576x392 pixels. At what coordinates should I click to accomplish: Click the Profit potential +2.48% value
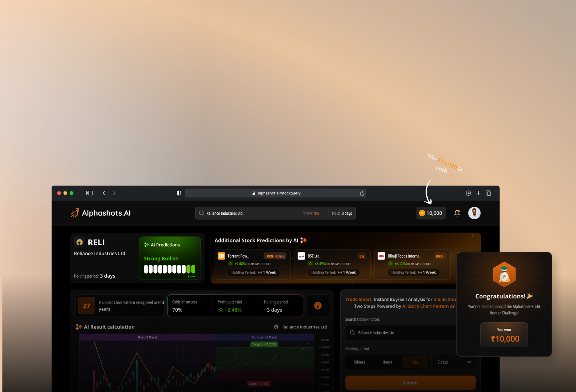230,310
